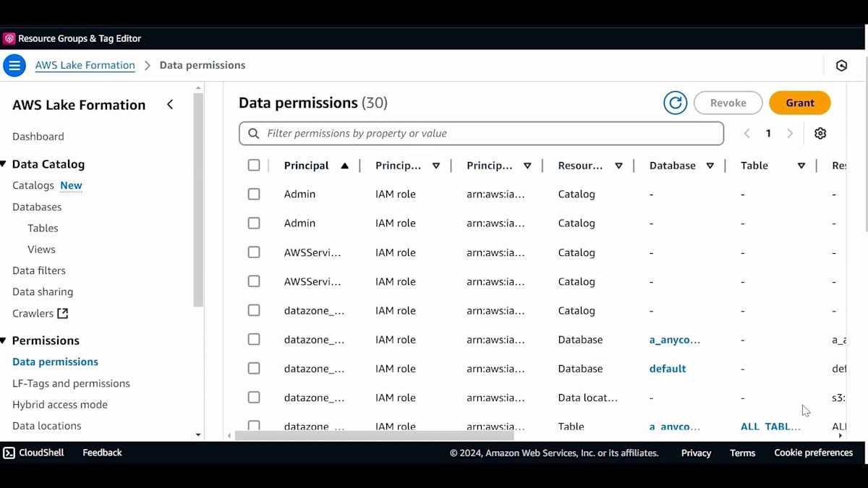Viewport: 868px width, 488px height.
Task: Click 'Data locat...' resource type cell
Action: [x=588, y=397]
